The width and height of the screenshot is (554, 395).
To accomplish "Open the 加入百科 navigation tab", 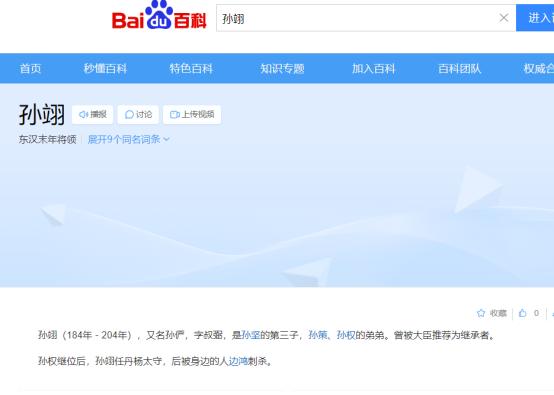I will point(373,69).
